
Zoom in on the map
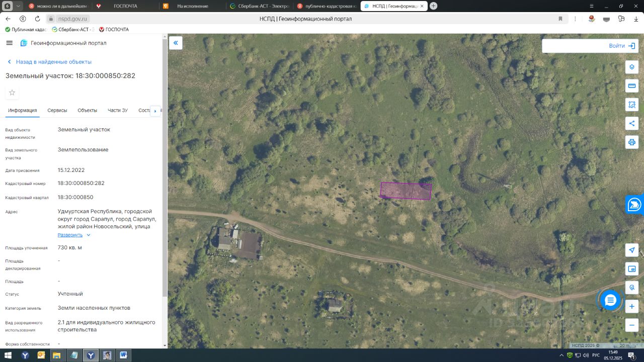632,306
